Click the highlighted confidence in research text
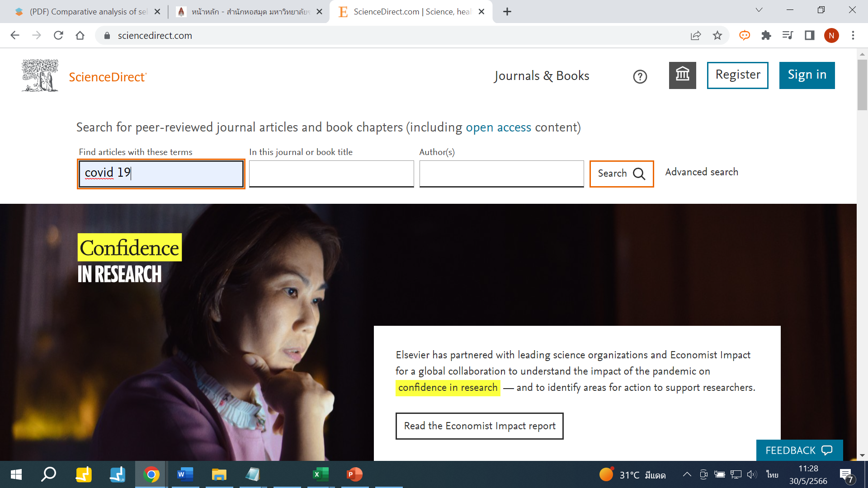This screenshot has width=868, height=488. tap(448, 388)
